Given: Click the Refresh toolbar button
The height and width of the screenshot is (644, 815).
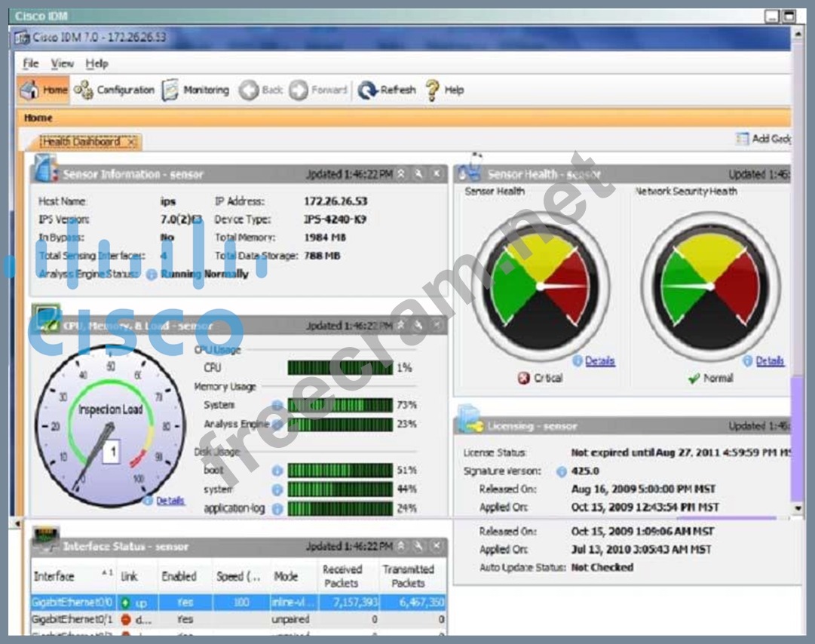Looking at the screenshot, I should pos(387,90).
